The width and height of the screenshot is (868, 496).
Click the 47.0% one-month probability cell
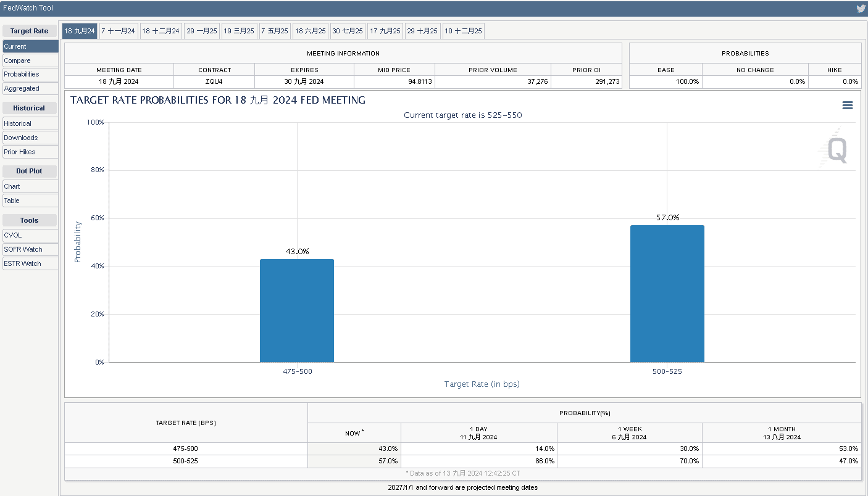(x=782, y=461)
